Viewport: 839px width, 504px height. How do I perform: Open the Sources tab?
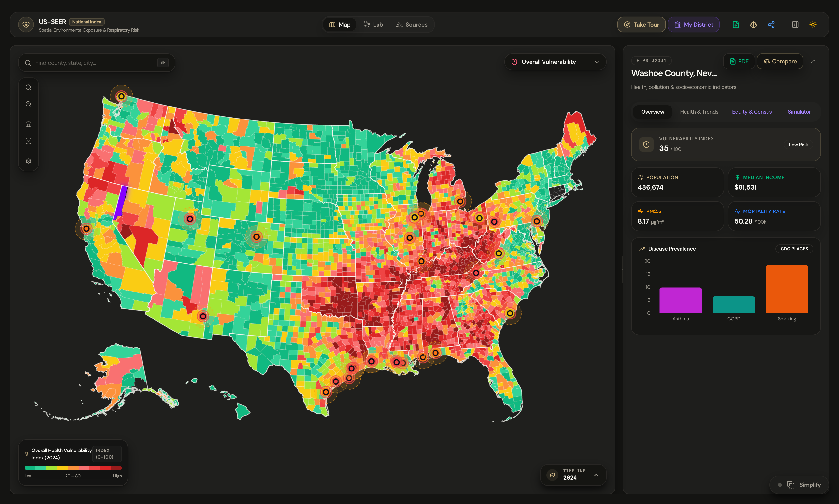[412, 25]
